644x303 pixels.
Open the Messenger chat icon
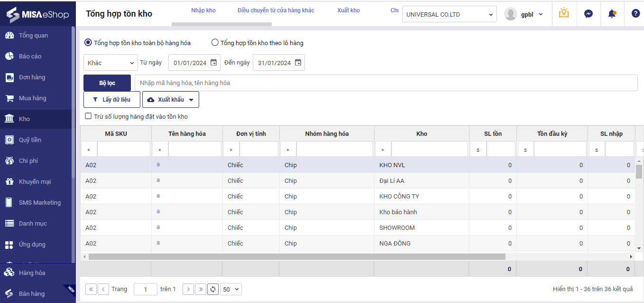click(x=588, y=14)
